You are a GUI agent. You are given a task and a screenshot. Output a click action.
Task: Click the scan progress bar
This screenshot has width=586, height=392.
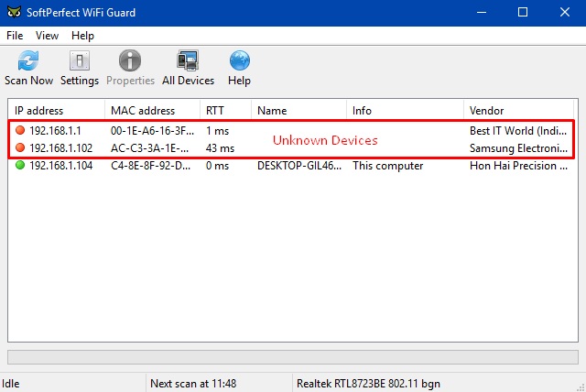click(x=293, y=357)
